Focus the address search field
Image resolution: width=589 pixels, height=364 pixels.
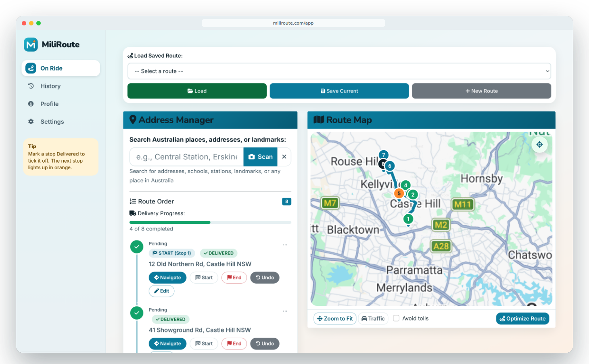187,157
